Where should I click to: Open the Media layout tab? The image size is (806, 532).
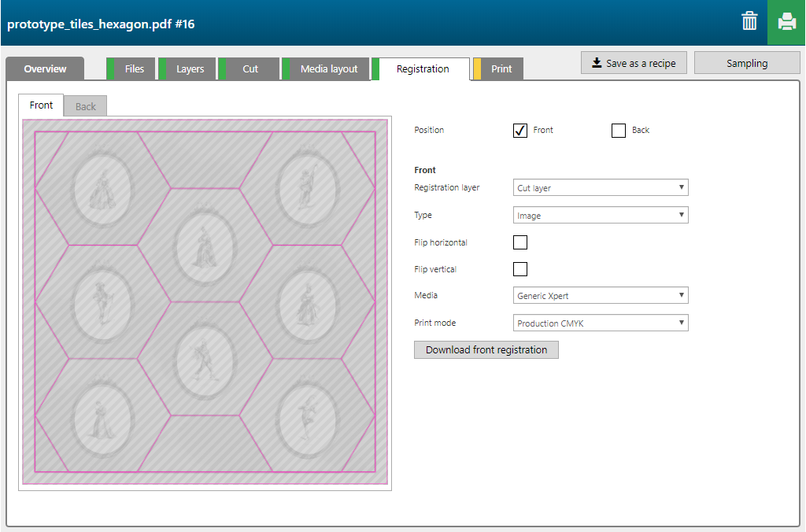[329, 69]
